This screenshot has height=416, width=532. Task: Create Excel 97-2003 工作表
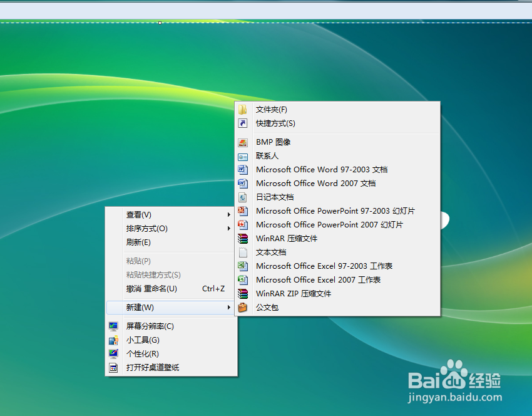click(x=337, y=266)
